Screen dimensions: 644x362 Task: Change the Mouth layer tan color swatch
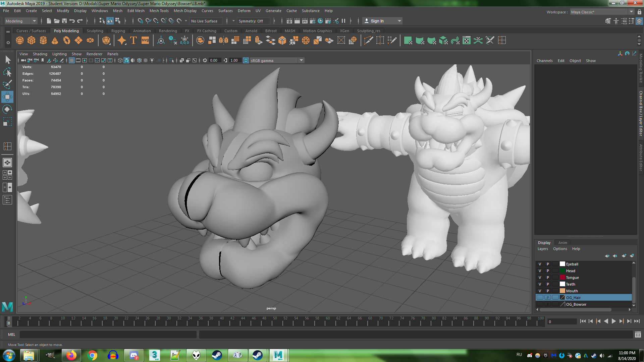(x=562, y=291)
